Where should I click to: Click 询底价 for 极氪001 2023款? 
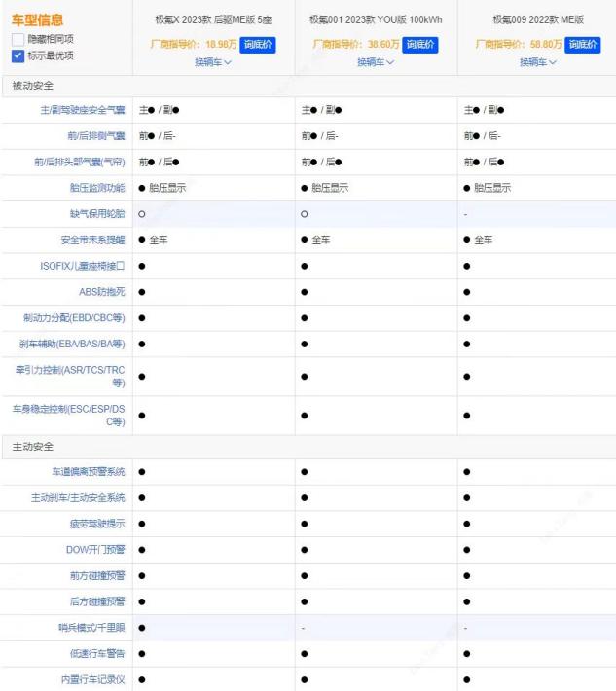coord(420,45)
